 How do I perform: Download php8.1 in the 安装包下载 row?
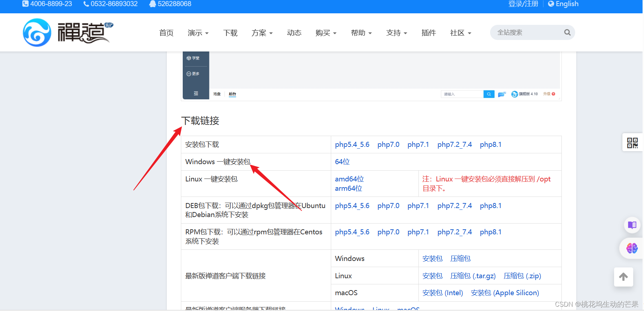click(490, 144)
